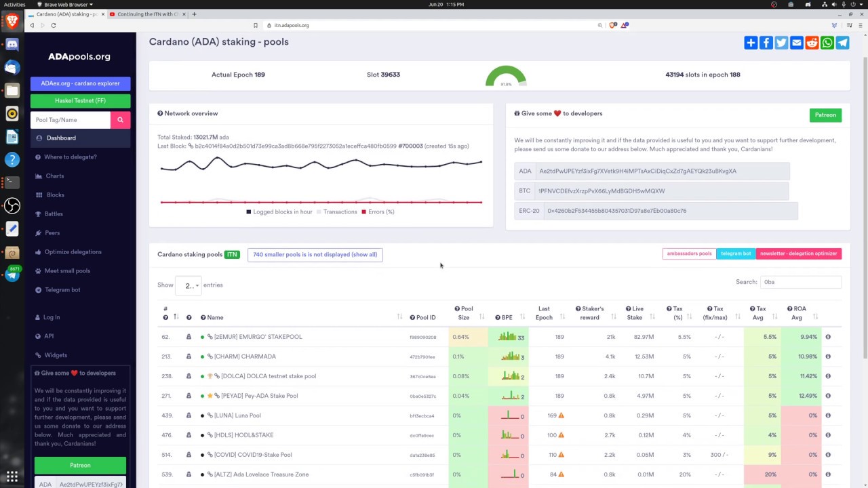Open Discord from the Ubuntu dock

point(12,45)
